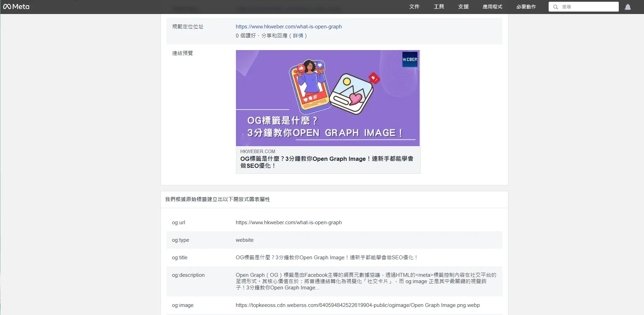This screenshot has height=315, width=644.
Task: Click HKWEBER.COM domain label in preview
Action: pos(258,151)
